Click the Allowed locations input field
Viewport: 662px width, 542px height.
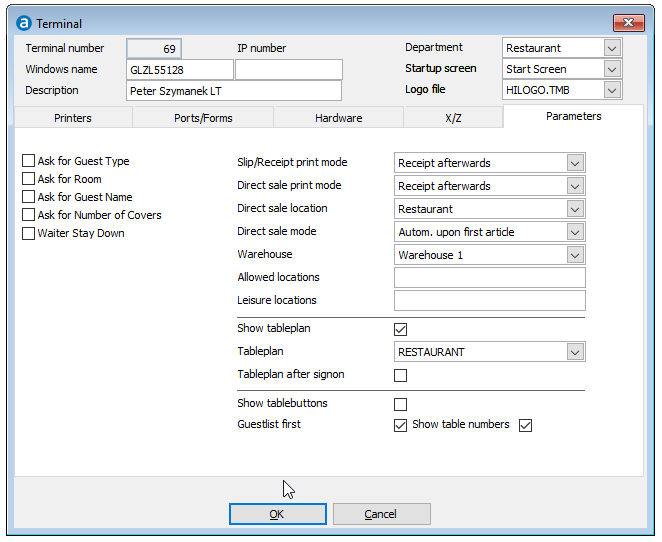(489, 278)
